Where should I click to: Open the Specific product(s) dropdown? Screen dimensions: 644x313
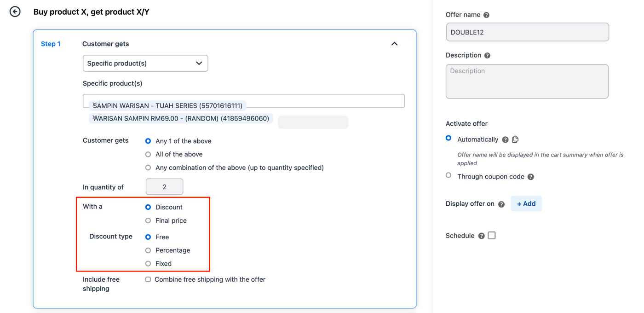(145, 64)
